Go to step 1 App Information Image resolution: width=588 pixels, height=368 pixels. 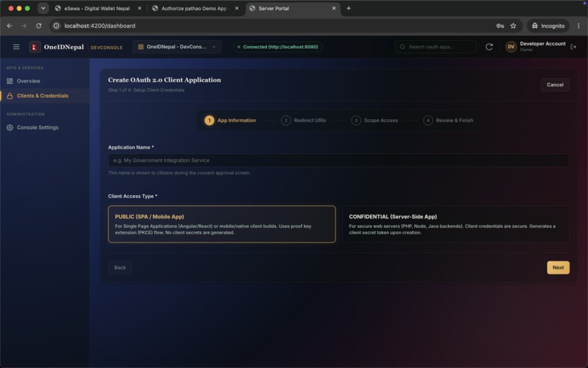point(231,120)
